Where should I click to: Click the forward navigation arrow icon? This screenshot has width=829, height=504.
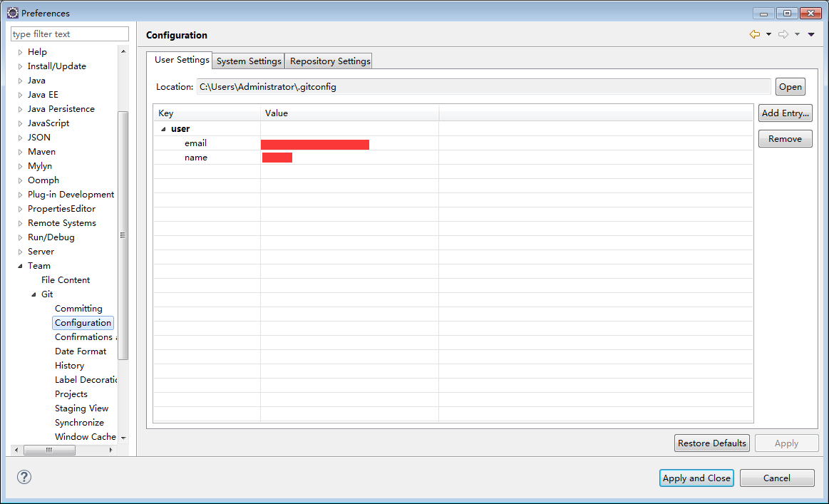point(783,34)
